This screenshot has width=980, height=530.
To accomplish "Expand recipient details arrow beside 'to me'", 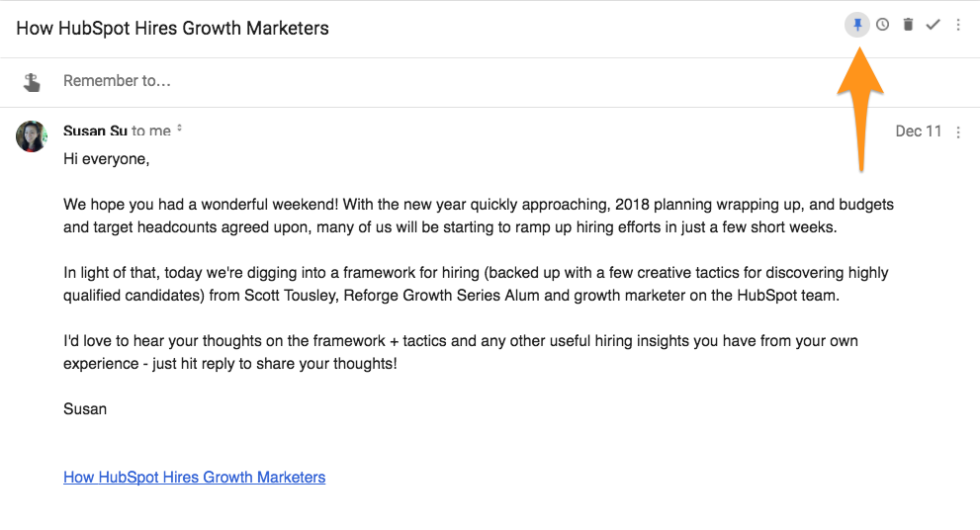I will pyautogui.click(x=180, y=130).
